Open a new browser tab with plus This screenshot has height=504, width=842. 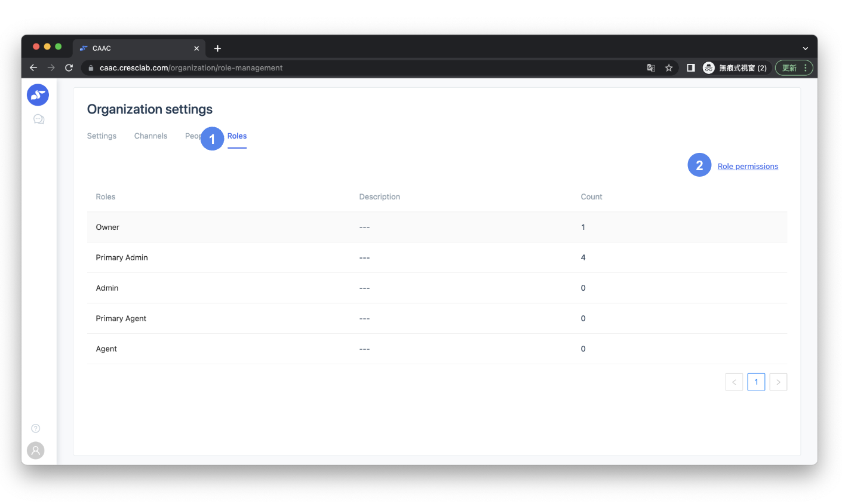(x=217, y=48)
